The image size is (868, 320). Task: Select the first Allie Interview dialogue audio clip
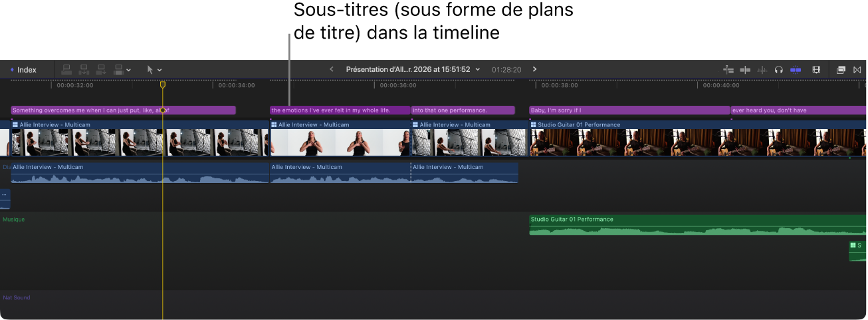click(x=140, y=172)
